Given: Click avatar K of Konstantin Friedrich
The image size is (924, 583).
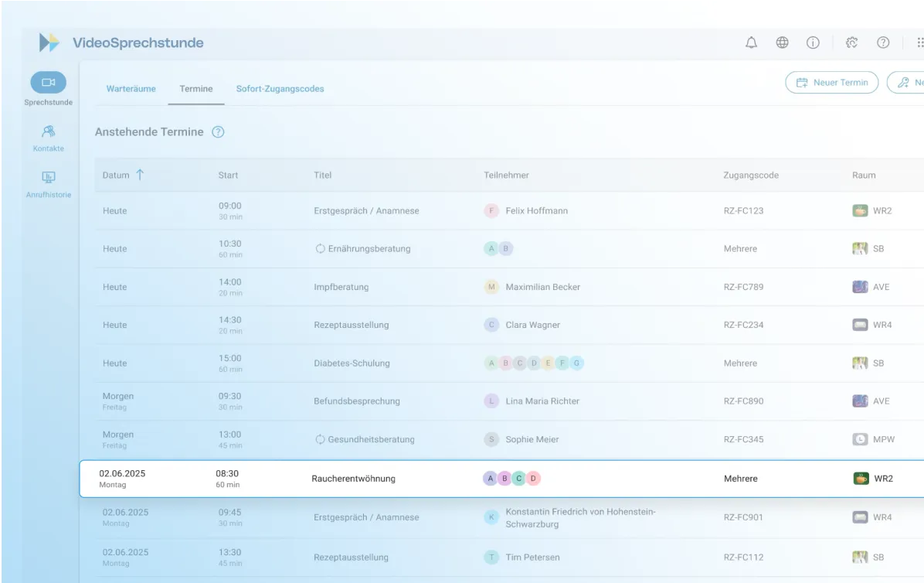Looking at the screenshot, I should (x=491, y=517).
